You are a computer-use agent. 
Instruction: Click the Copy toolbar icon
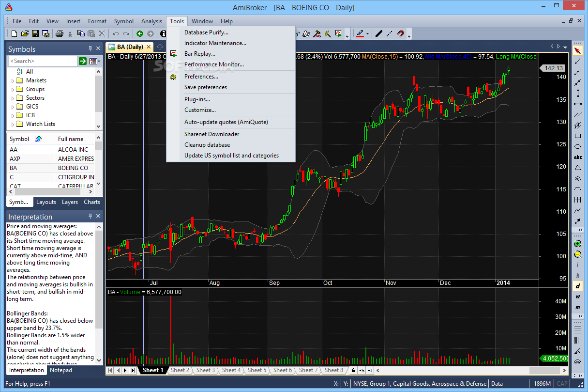80,33
